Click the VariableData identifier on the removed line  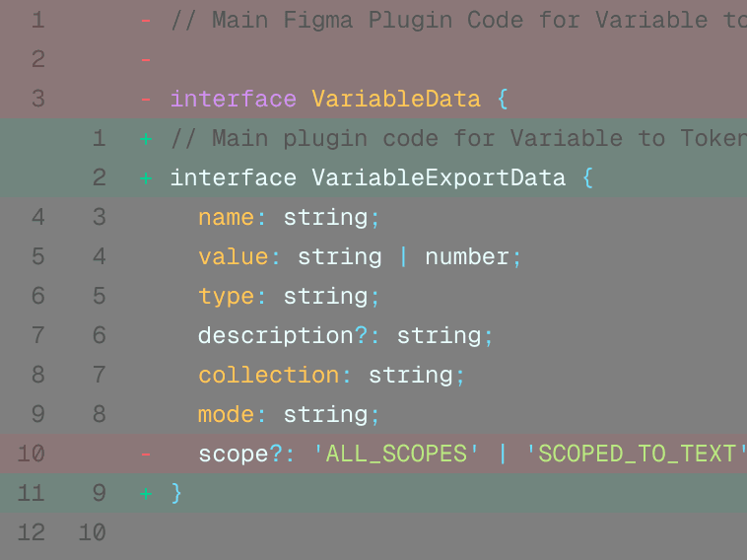coord(395,99)
